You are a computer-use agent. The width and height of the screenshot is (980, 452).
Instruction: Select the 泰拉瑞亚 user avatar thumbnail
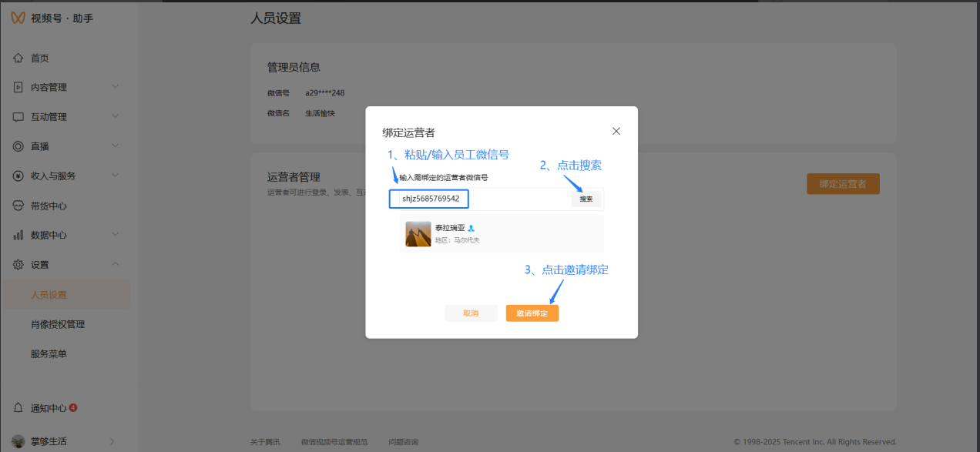coord(418,234)
